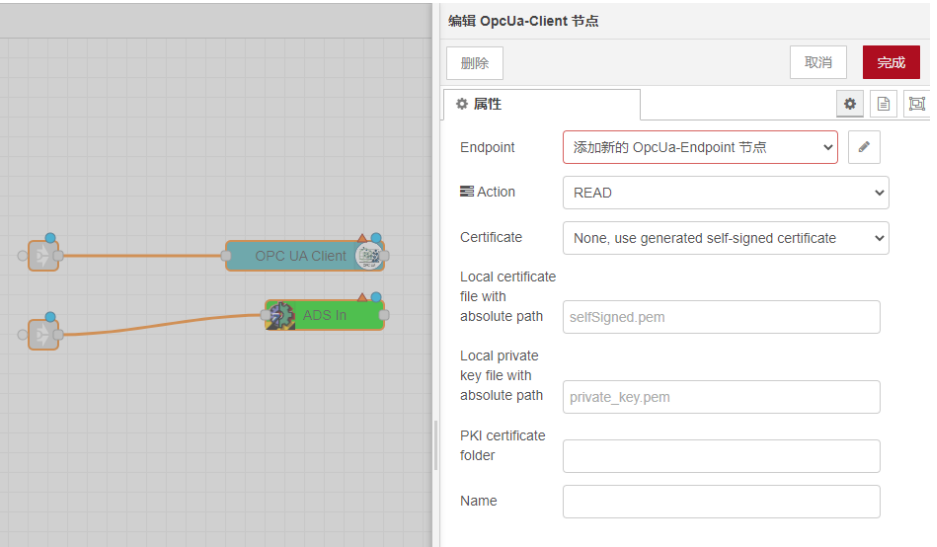
Task: Open the node properties gear icon
Action: tap(850, 104)
